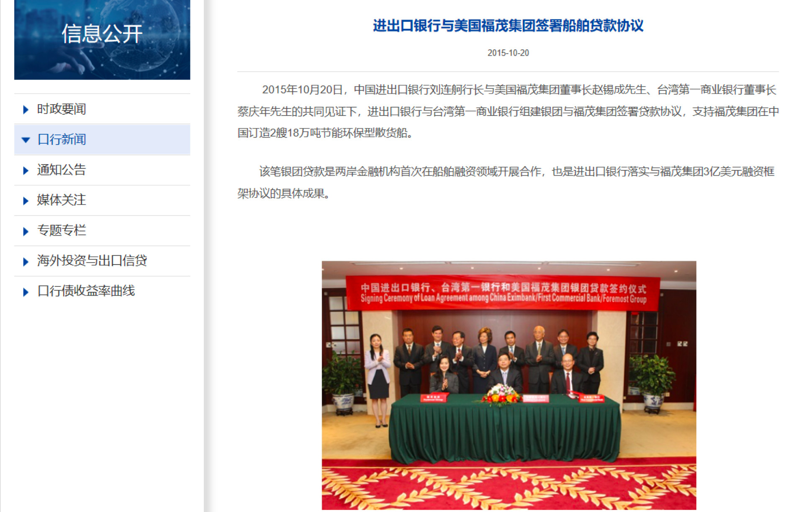Expand the 时政要闻 arrow icon

[x=26, y=110]
